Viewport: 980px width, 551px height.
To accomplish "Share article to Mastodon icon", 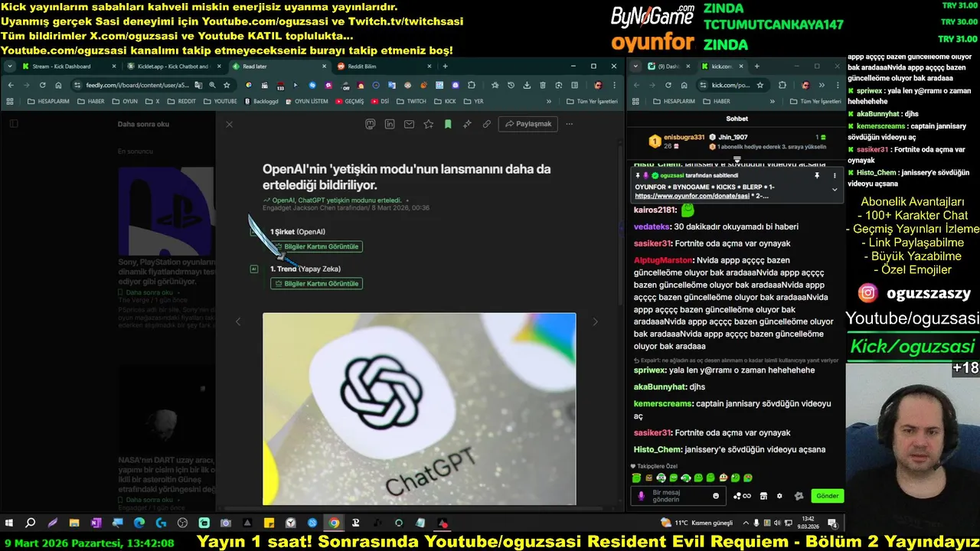I will [371, 124].
